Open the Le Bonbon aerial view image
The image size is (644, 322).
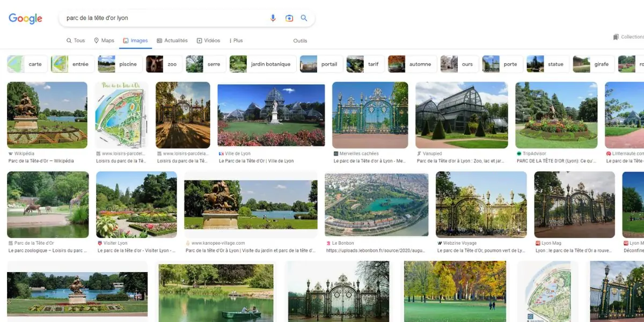tap(377, 204)
